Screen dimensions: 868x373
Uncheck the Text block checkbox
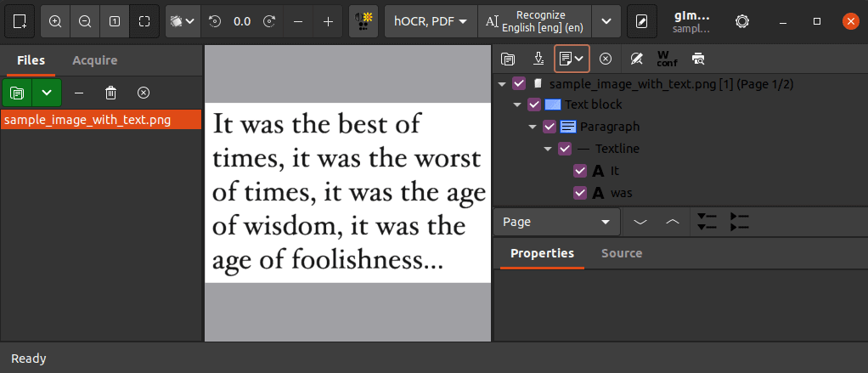point(534,105)
